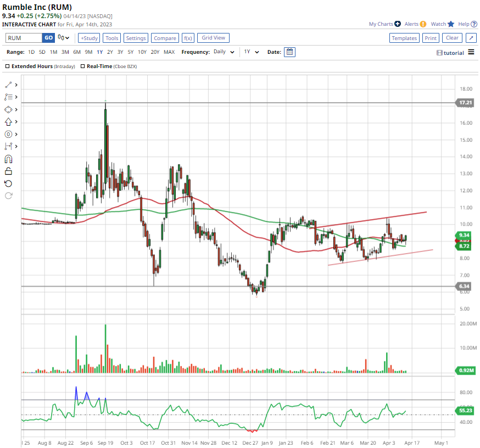Expand the shape tool options chevron
The width and height of the screenshot is (480, 448).
[16, 110]
